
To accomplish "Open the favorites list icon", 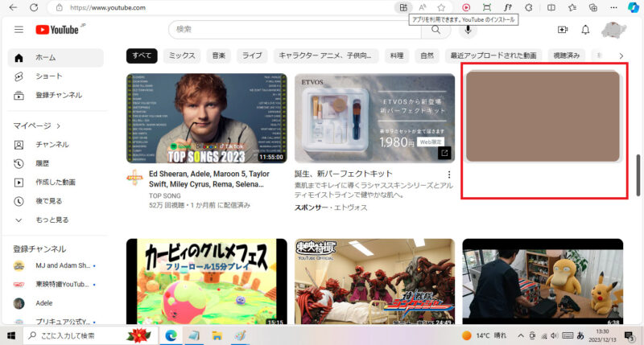I will [x=572, y=7].
